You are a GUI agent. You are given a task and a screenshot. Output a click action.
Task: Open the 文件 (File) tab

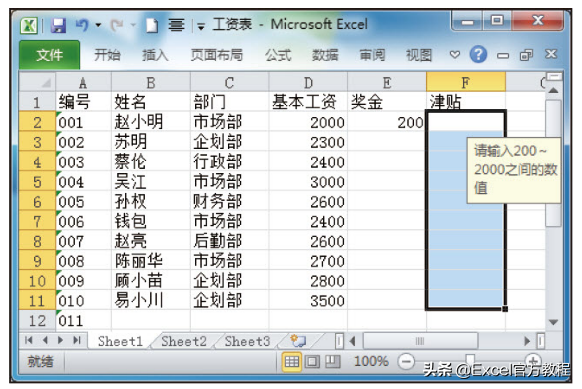[49, 55]
